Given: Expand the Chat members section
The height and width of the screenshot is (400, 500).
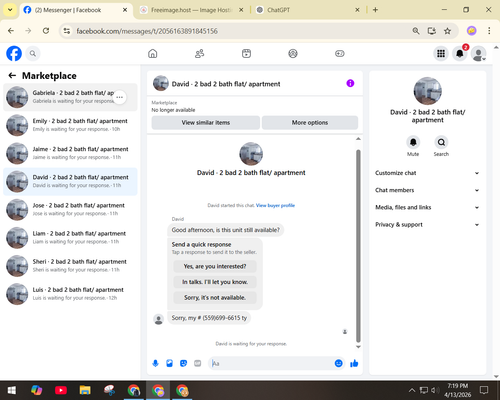Looking at the screenshot, I should (427, 190).
